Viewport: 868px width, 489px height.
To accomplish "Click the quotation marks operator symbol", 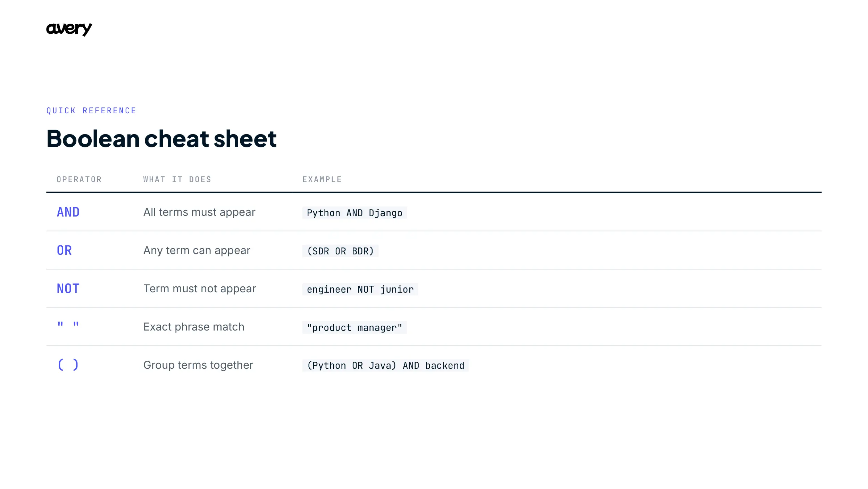I will 68,325.
